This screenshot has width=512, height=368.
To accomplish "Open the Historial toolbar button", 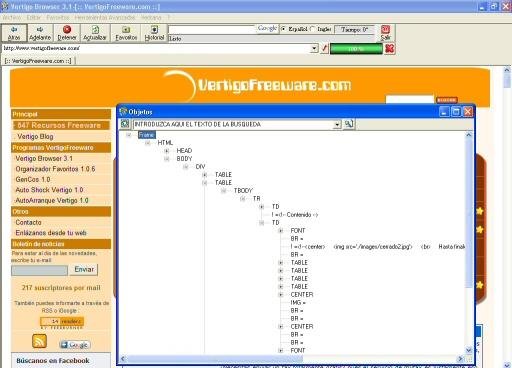I will coord(154,33).
